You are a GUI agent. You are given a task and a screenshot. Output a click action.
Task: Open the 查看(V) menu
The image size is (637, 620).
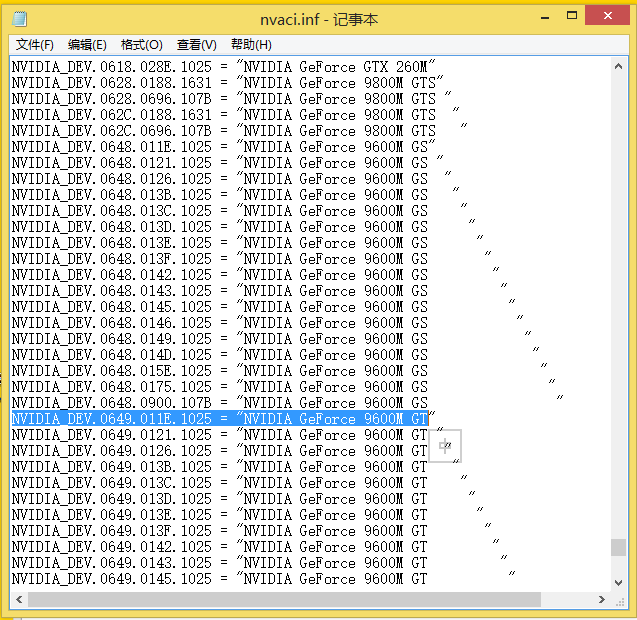click(197, 44)
